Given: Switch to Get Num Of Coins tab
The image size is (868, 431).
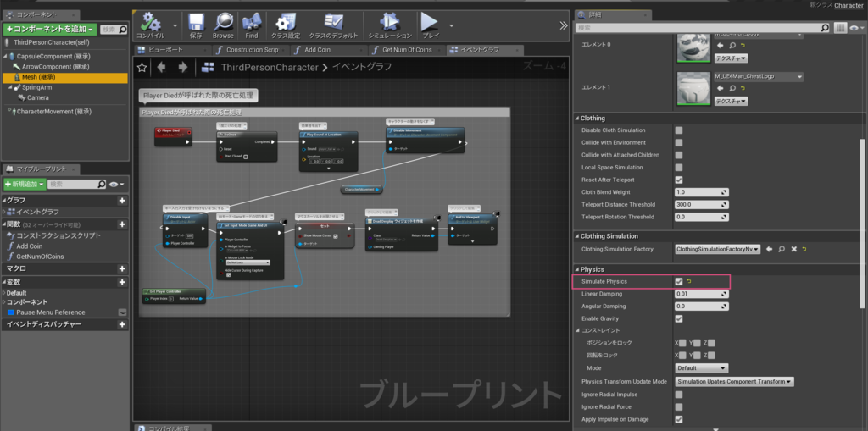Looking at the screenshot, I should pos(407,50).
